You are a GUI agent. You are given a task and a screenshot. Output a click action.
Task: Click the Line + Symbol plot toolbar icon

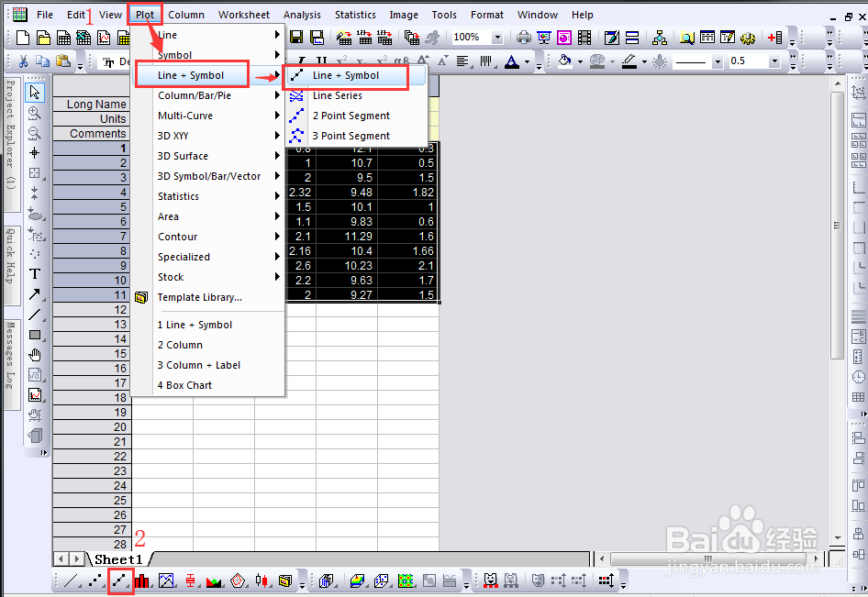click(120, 580)
